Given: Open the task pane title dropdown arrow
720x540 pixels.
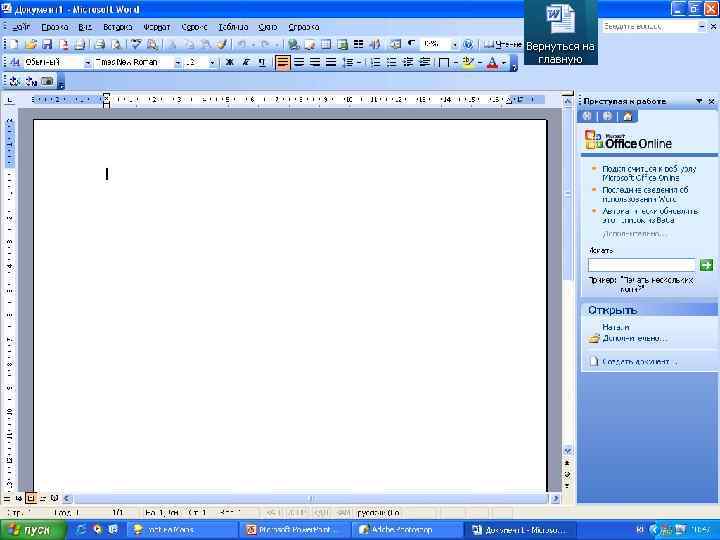Looking at the screenshot, I should click(699, 101).
